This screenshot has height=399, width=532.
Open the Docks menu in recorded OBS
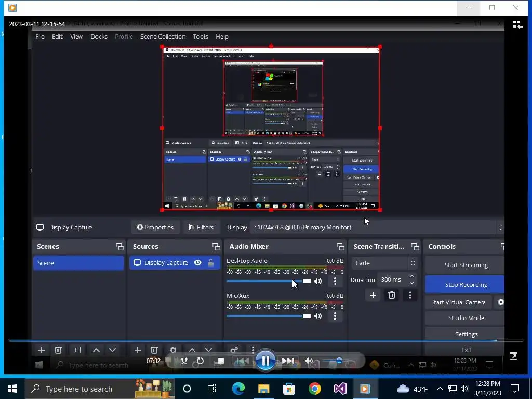99,37
